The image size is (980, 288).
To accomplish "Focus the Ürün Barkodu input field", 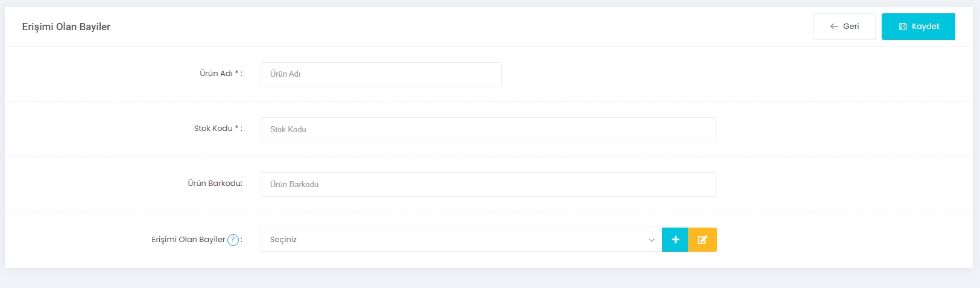I will click(488, 184).
